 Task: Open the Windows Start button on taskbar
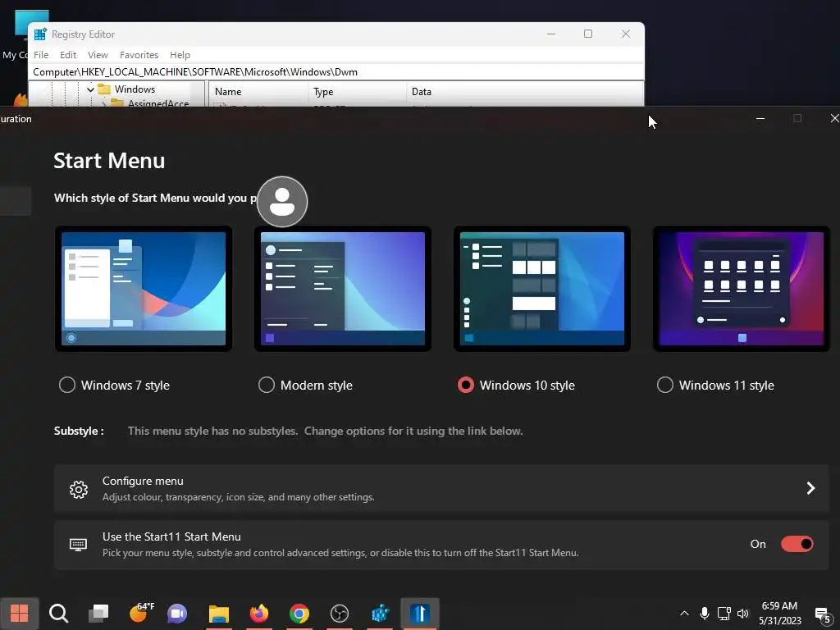(x=20, y=614)
